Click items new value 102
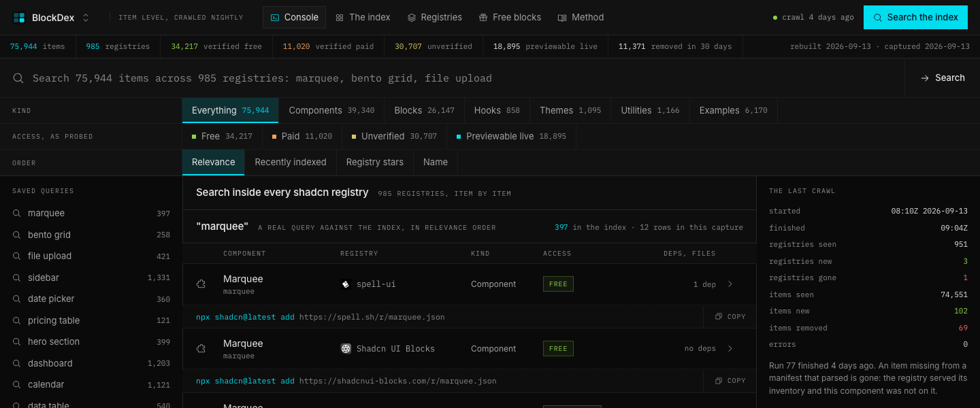The width and height of the screenshot is (980, 408). coord(961,311)
